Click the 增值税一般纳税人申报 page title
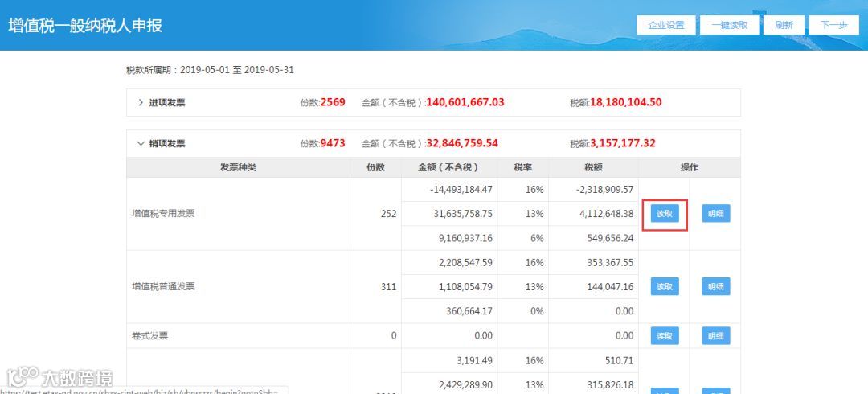Screen dimensions: 868x394 [x=85, y=26]
